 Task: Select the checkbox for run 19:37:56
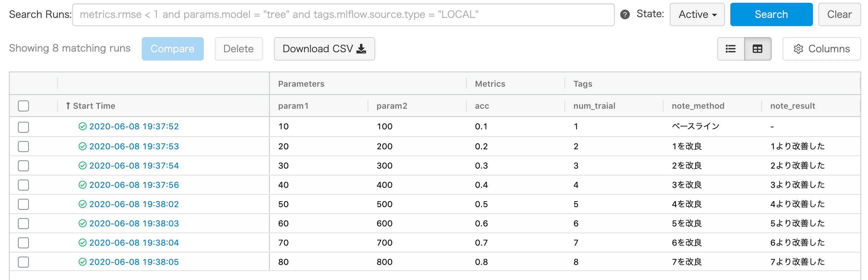click(x=23, y=185)
